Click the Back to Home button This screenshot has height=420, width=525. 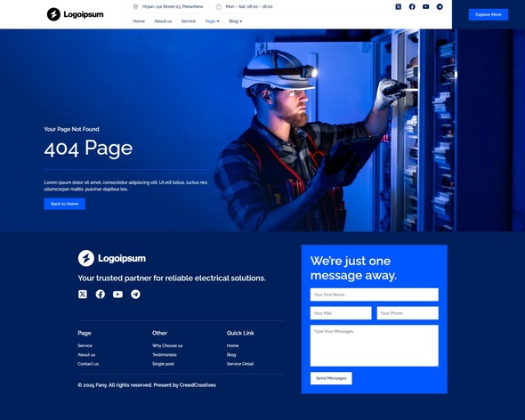[64, 204]
